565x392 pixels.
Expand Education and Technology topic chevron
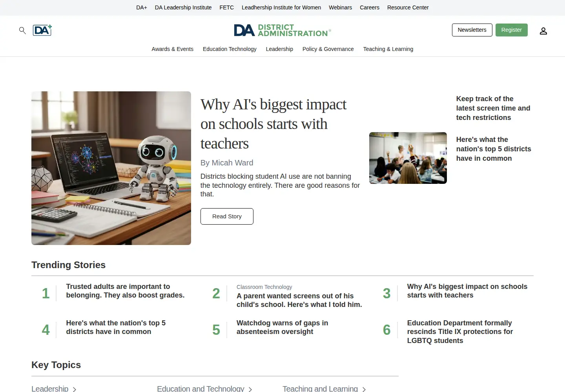250,389
